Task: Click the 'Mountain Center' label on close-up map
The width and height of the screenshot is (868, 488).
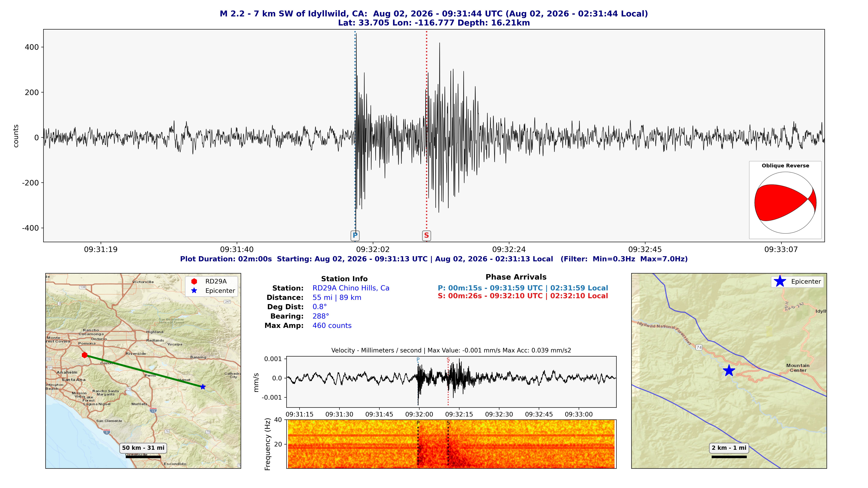Action: point(798,368)
